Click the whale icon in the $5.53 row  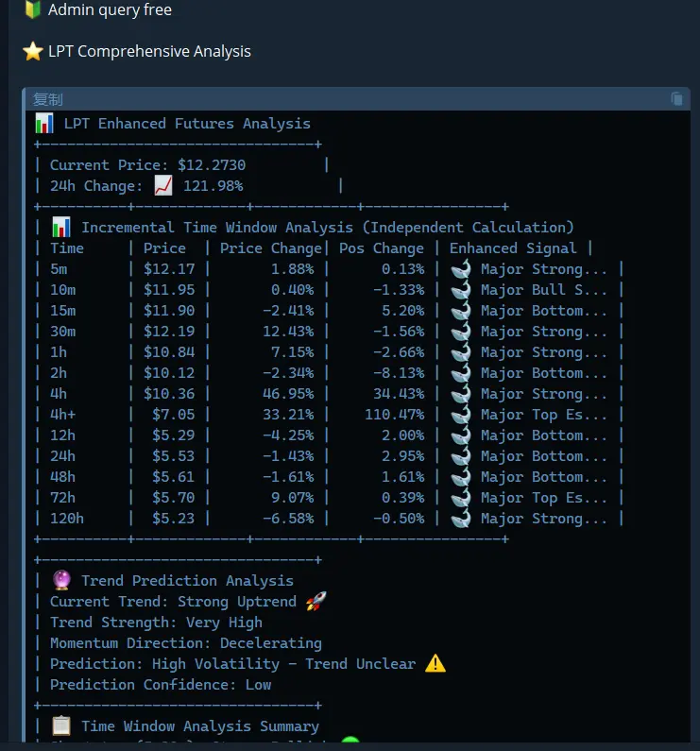(x=461, y=456)
